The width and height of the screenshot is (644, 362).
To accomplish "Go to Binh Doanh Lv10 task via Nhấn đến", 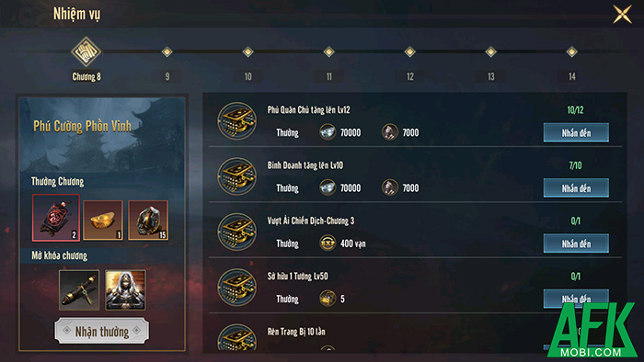I will 576,187.
